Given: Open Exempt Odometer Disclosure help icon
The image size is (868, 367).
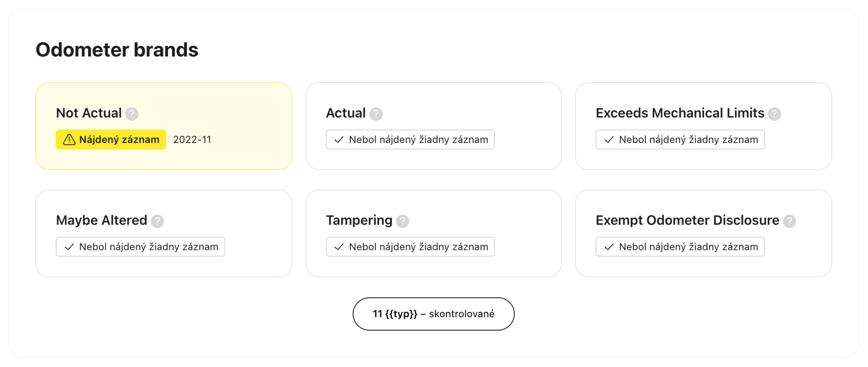Looking at the screenshot, I should [x=789, y=221].
